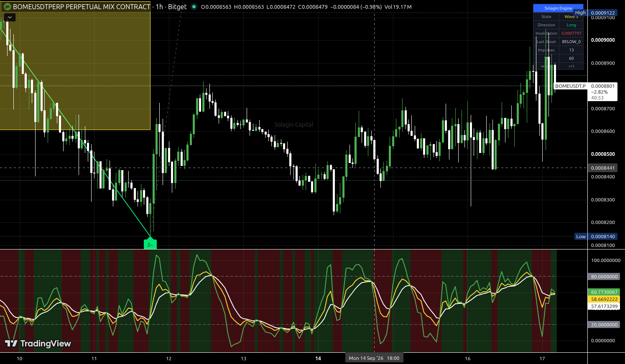
Task: Click the oscillator white value 57.6173299
Action: point(604,306)
